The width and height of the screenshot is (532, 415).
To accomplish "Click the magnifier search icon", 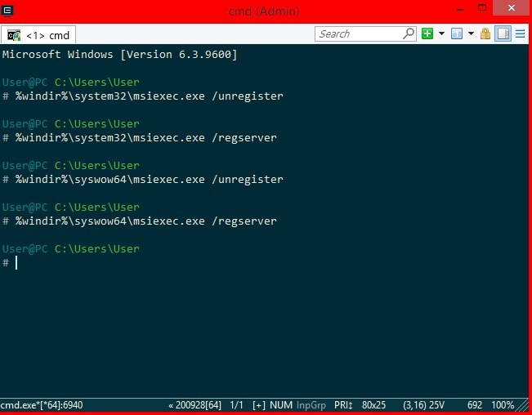I will [x=409, y=33].
